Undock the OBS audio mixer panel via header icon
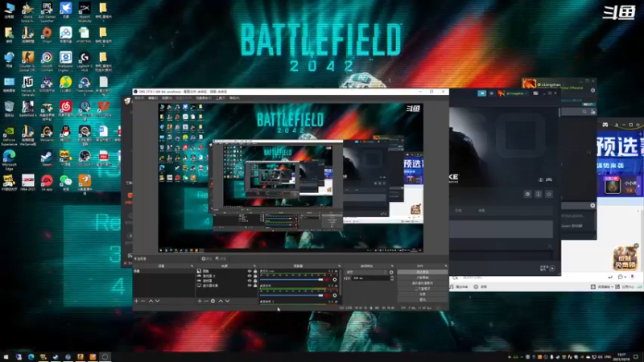644x362 pixels. pos(339,266)
